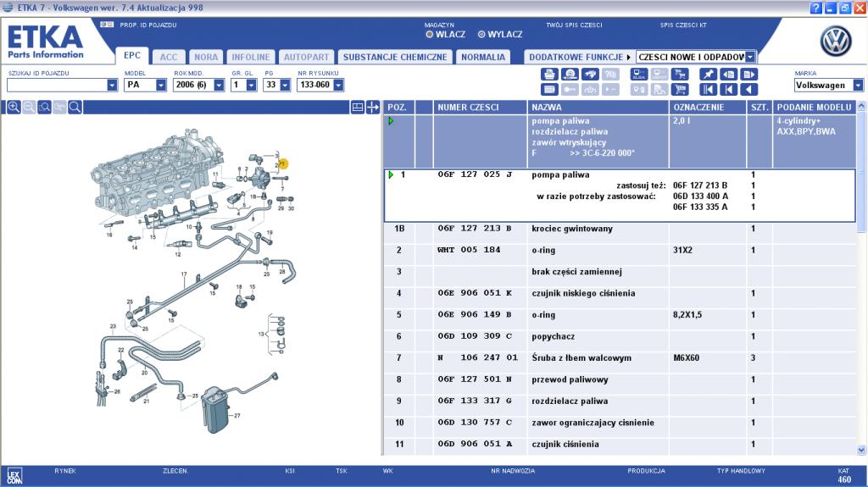Click the LexCom logo in status bar
The height and width of the screenshot is (487, 868).
(14, 477)
